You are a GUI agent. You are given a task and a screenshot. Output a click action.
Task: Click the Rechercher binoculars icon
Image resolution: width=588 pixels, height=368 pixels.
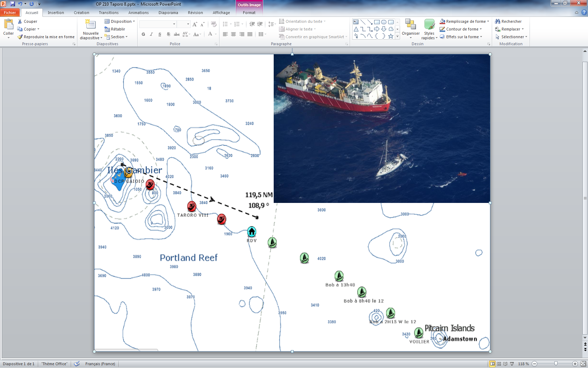[x=497, y=21]
